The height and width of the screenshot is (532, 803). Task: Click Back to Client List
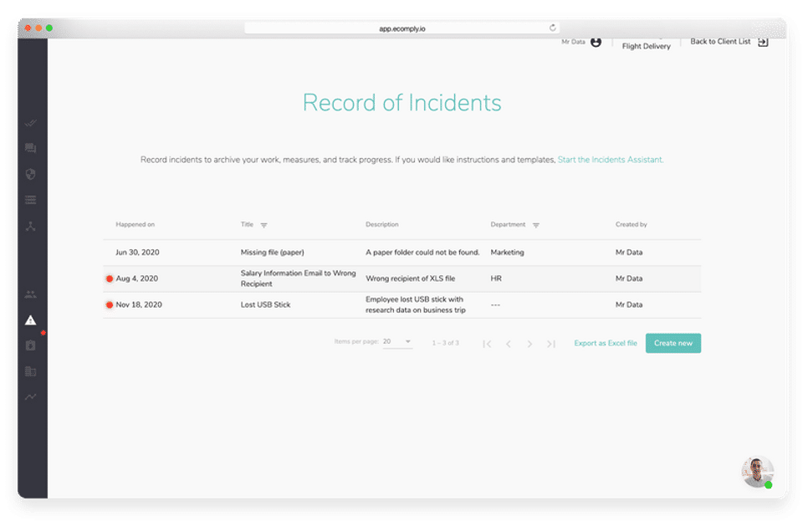point(720,42)
